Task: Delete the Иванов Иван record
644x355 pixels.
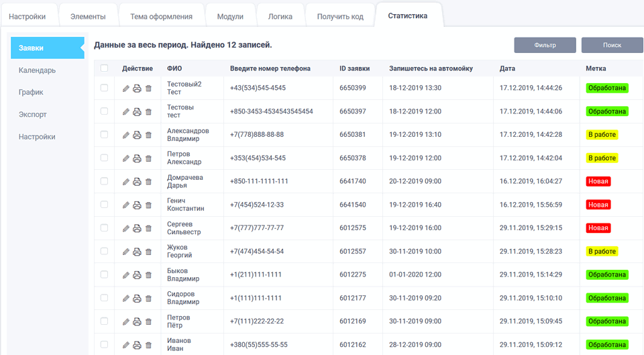Action: pyautogui.click(x=148, y=345)
